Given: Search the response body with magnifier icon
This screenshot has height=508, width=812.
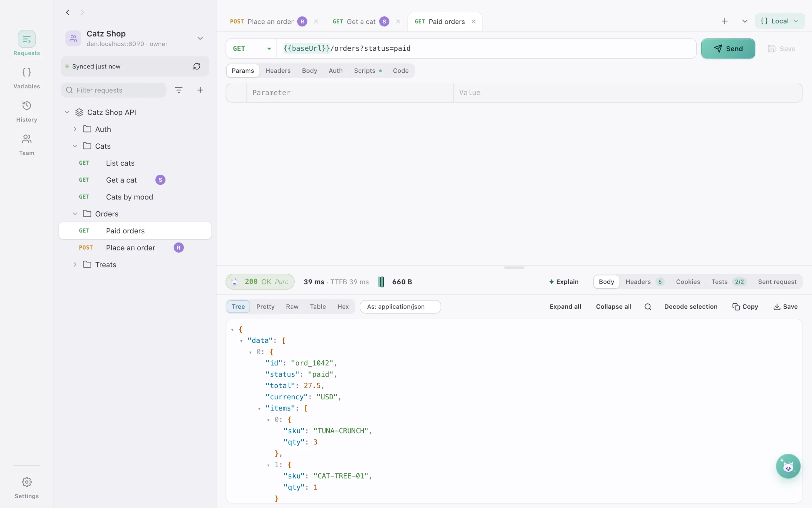Looking at the screenshot, I should 648,307.
